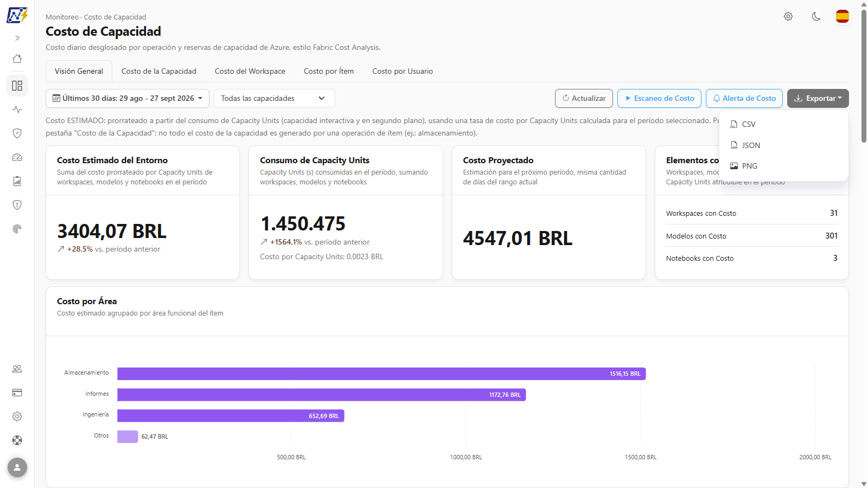Switch to the Costo por Ítem tab
The width and height of the screenshot is (868, 488).
329,71
